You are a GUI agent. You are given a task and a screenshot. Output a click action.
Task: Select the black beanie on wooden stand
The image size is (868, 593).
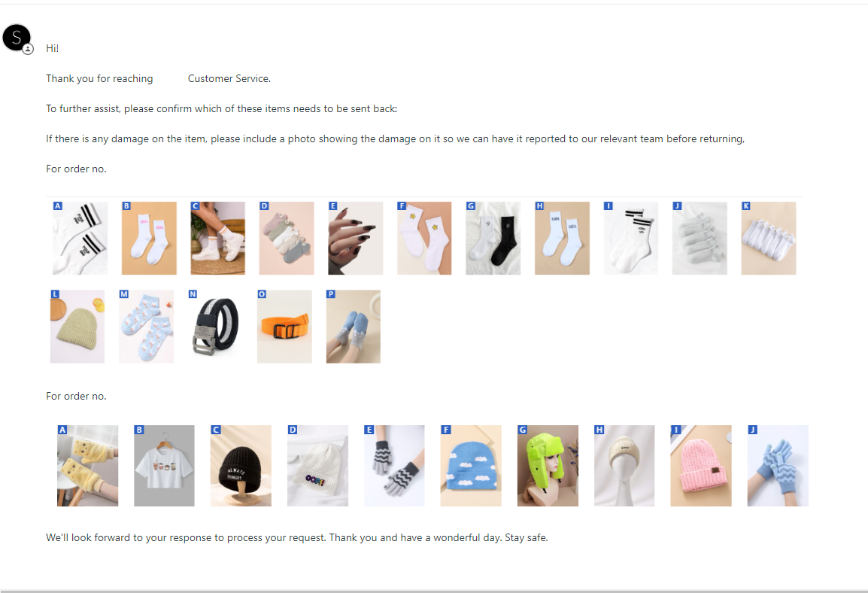click(241, 466)
